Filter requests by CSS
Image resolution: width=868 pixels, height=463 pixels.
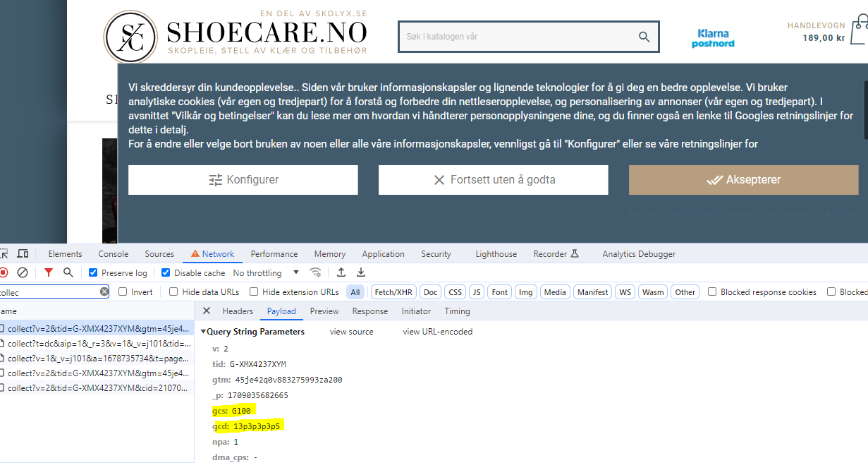[x=456, y=292]
